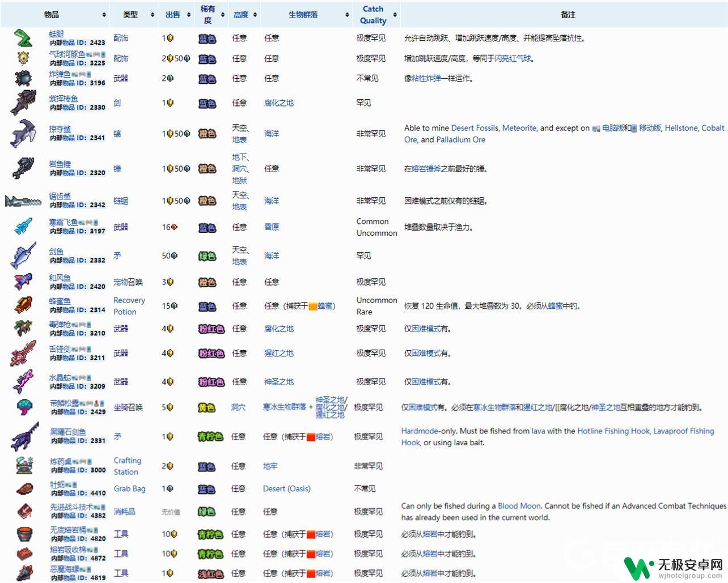The image size is (728, 583).
Task: Click the 无底熔岩桶 lava bucket icon
Action: (26, 534)
